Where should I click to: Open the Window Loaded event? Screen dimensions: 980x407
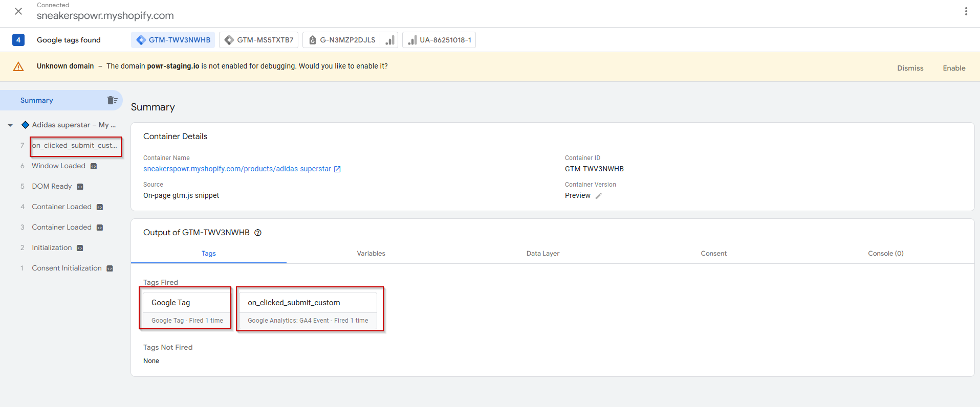pyautogui.click(x=58, y=166)
